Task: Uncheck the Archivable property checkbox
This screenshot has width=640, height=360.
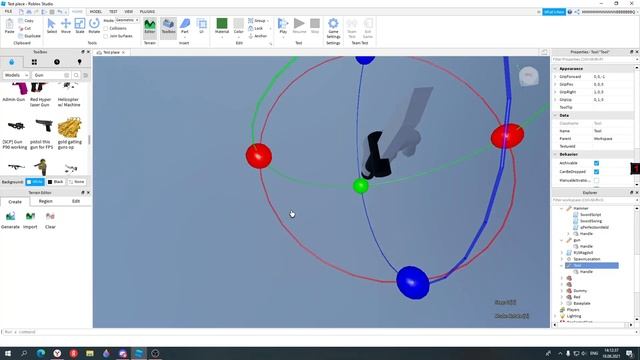Action: tap(596, 163)
